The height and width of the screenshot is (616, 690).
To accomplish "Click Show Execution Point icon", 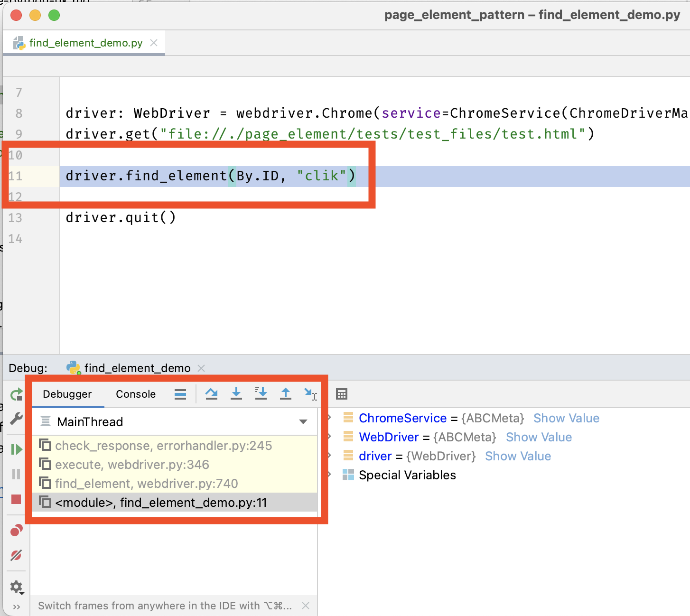I will tap(180, 394).
